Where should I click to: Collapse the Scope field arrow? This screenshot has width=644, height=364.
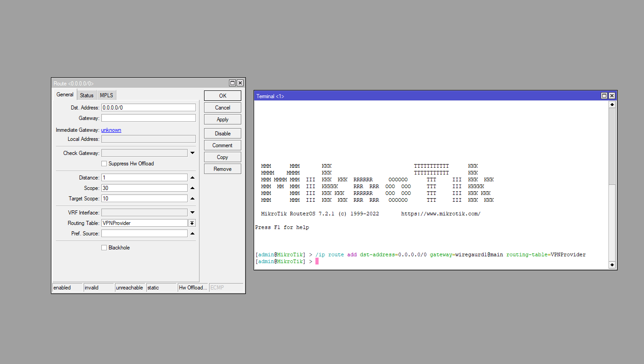point(192,188)
